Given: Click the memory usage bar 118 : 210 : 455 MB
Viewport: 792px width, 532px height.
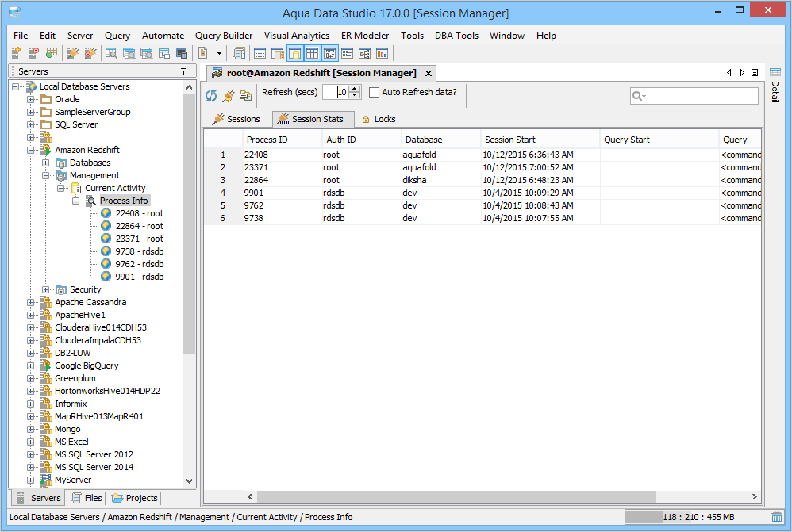Looking at the screenshot, I should pos(697,517).
